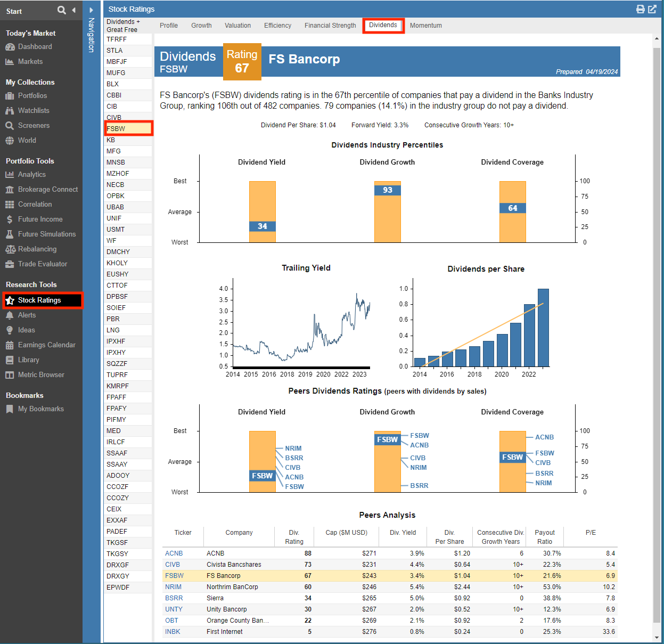Viewport: 664px width, 644px height.
Task: Print the Stock Ratings report
Action: (x=641, y=9)
